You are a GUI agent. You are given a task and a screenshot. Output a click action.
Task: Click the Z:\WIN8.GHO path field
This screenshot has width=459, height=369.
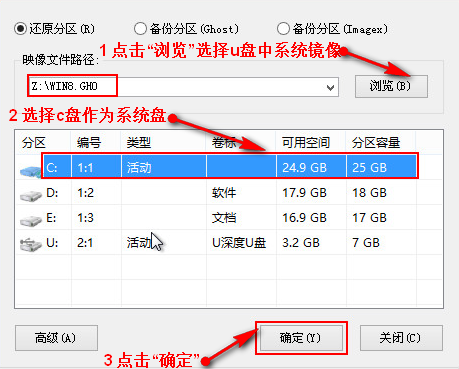[183, 87]
